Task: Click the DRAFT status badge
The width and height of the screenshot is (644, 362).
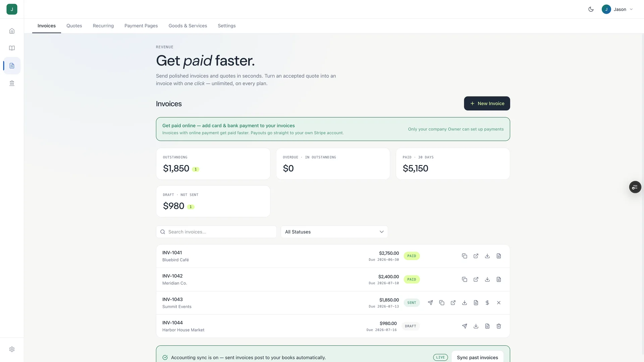Action: (x=411, y=326)
